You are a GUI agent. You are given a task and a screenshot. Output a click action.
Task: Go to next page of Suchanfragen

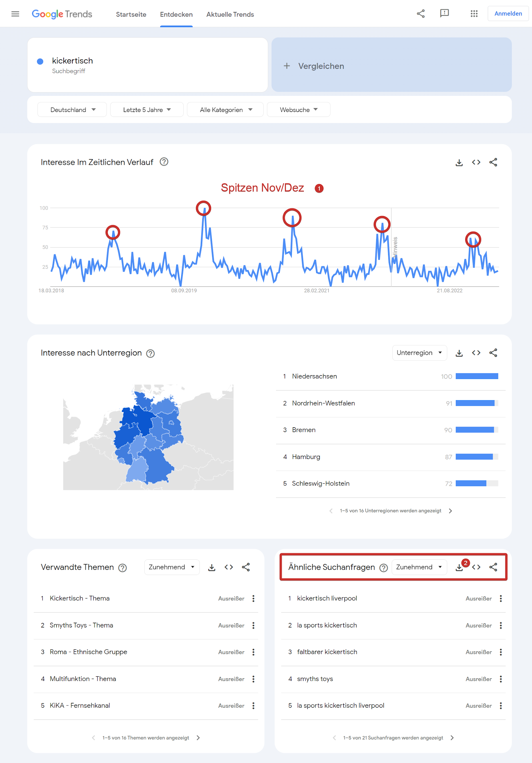(x=452, y=737)
